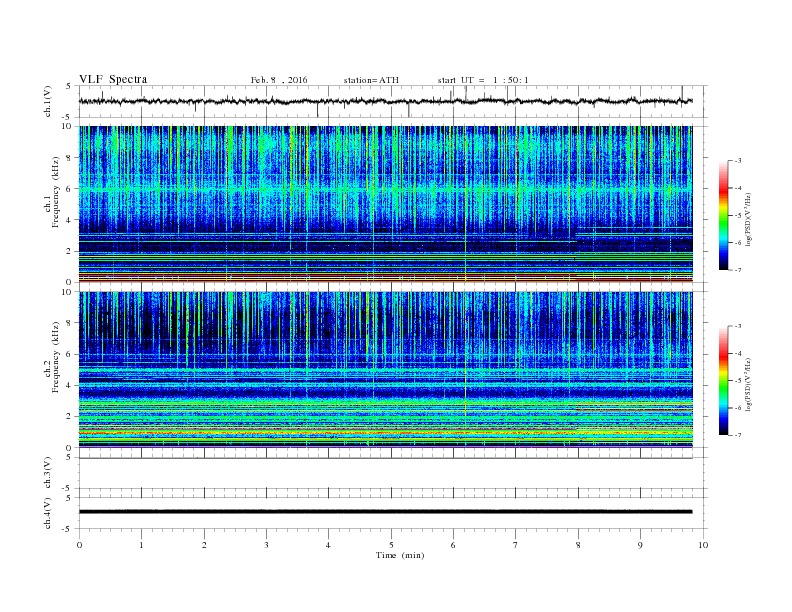The width and height of the screenshot is (792, 612).
Task: Click the 2 kHz tick of ch.2 frequency axis
Action: point(69,417)
